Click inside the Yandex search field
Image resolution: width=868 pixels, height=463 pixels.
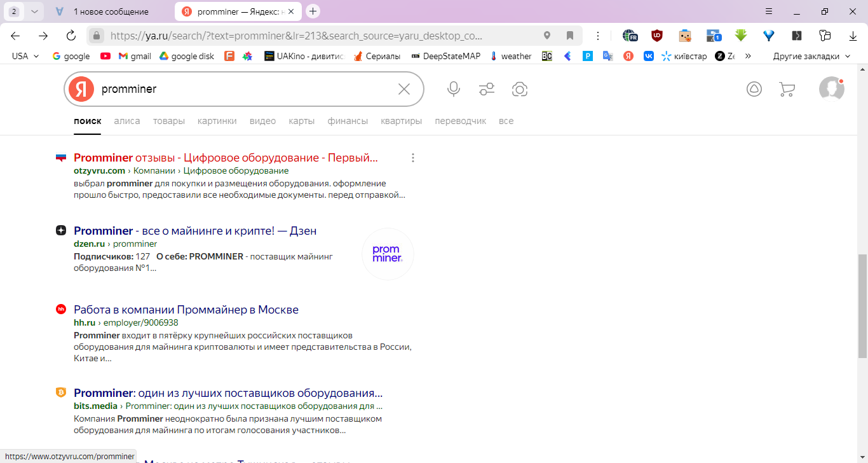pos(245,89)
